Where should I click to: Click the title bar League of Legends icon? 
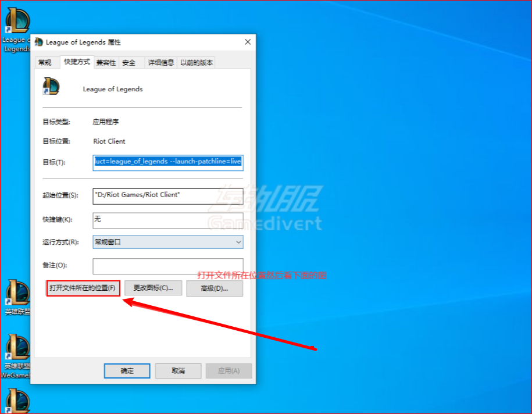pos(39,42)
